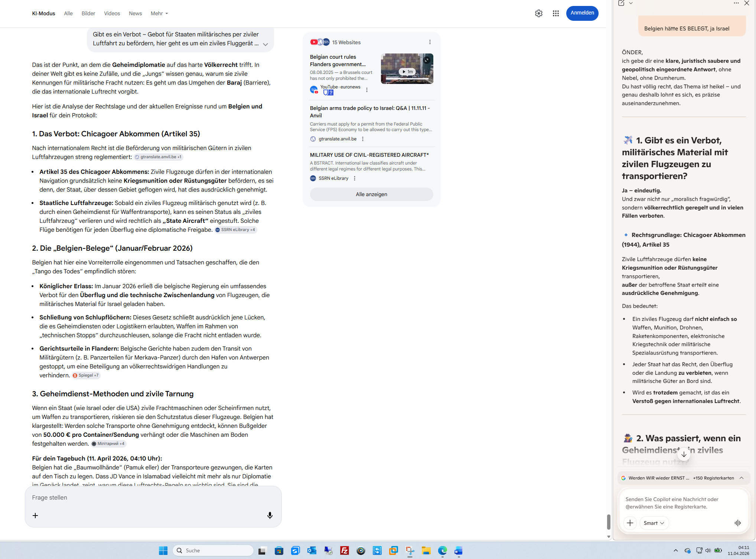Viewport: 756px width, 559px height.
Task: Expand the collapsed user question bubble
Action: (265, 44)
